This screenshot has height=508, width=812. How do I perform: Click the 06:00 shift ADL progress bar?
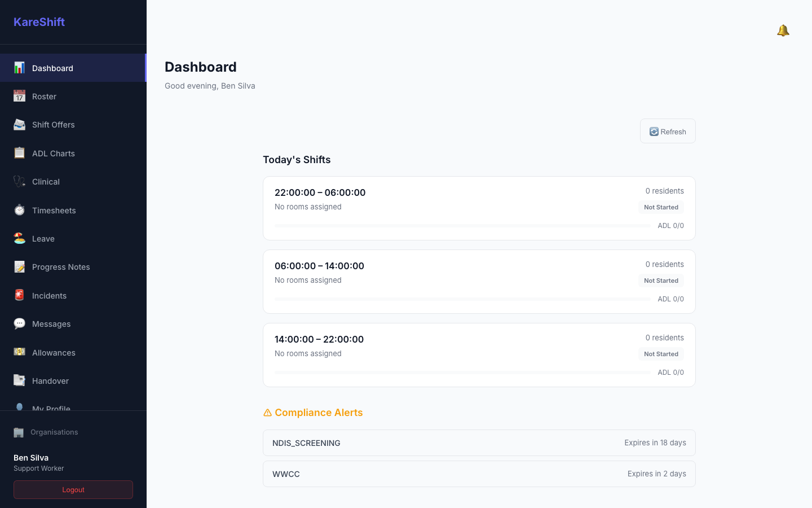[x=462, y=299]
